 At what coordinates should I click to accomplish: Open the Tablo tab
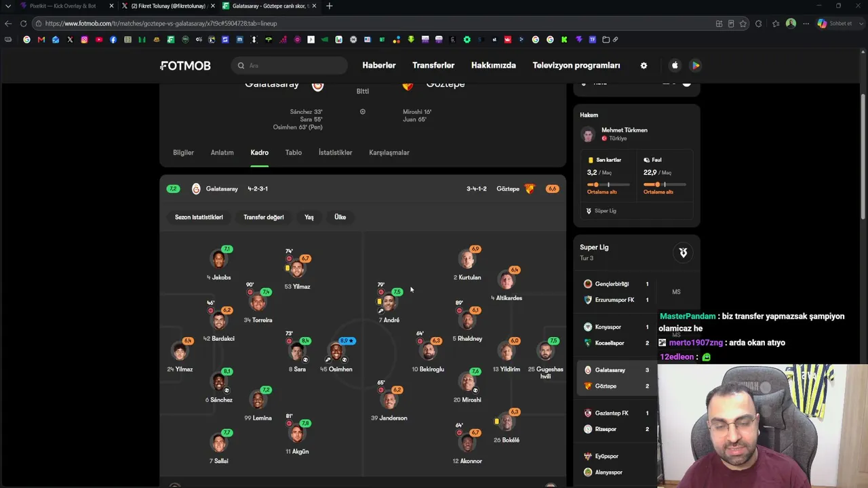coord(294,153)
